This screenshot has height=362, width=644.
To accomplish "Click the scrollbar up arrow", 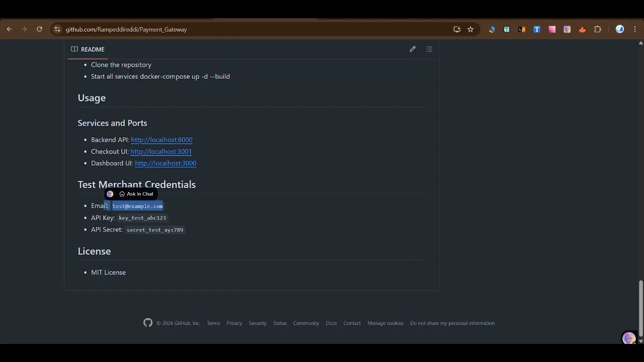I will point(640,43).
